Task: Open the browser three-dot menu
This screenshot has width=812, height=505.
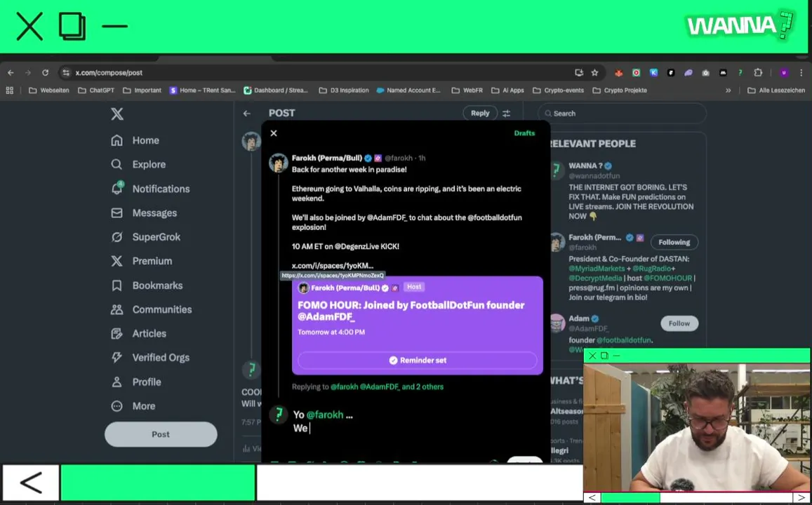Action: tap(801, 72)
